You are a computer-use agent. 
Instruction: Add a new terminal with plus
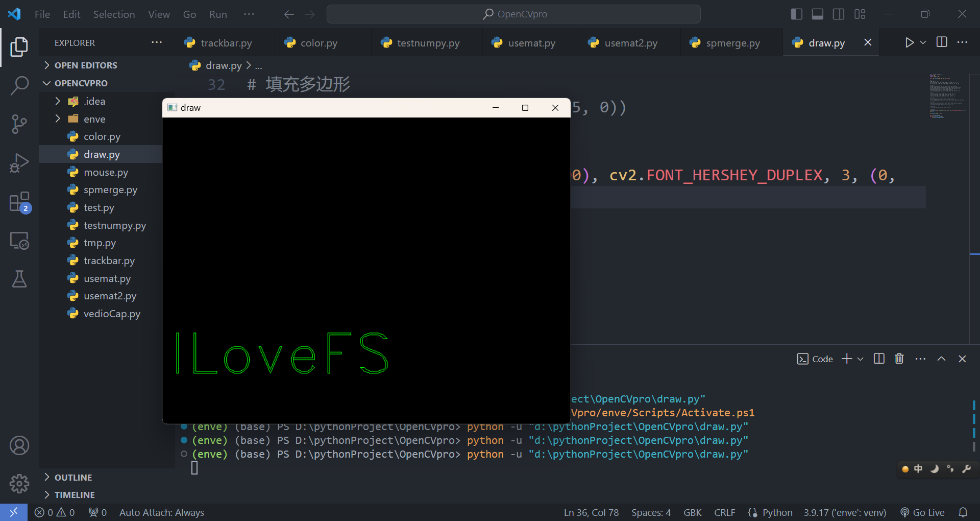point(847,359)
